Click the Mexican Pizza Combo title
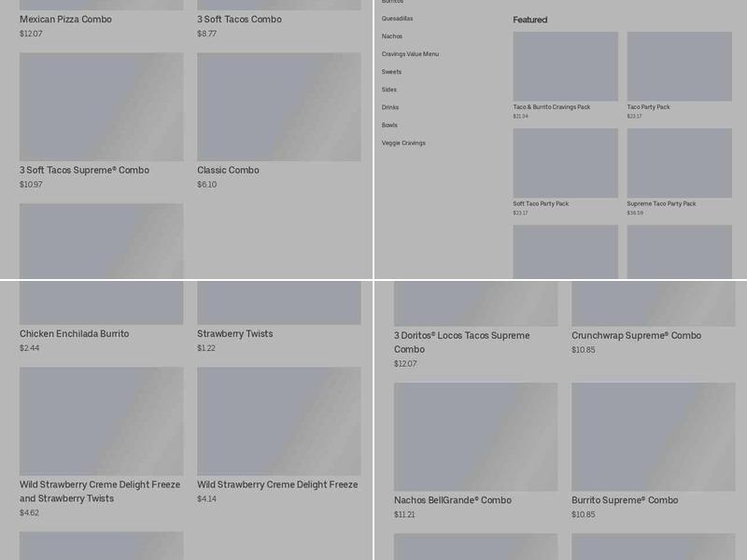The height and width of the screenshot is (560, 747). pos(65,20)
